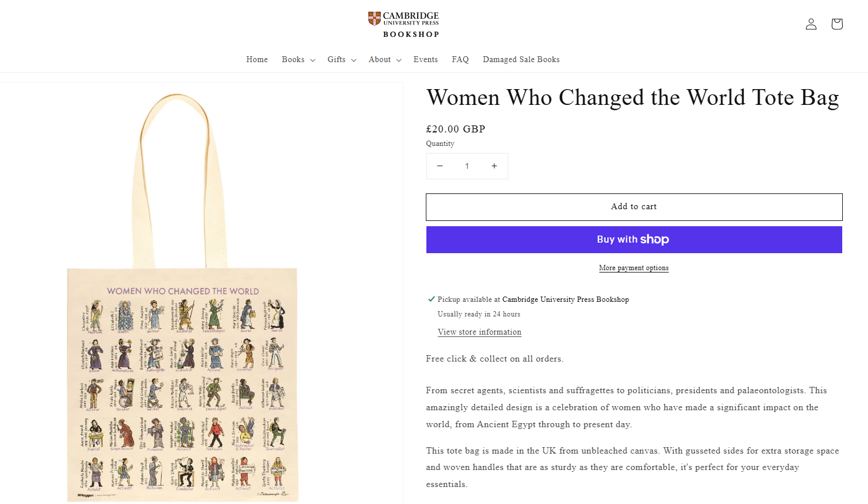Click the Women Who Changed the World title
Viewport: 868px width, 504px height.
pos(633,98)
